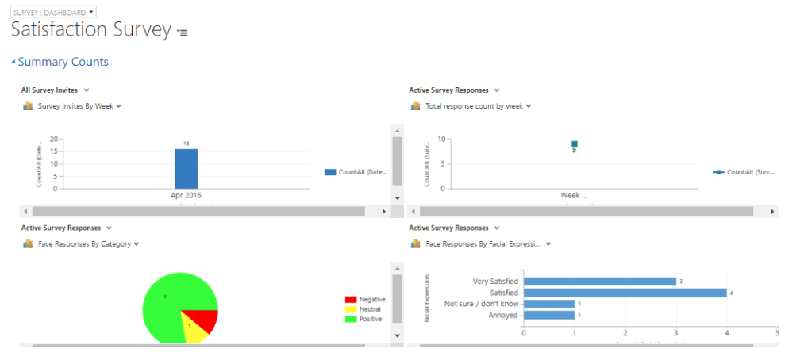Open the top-right Active Survey Responses view dropdown

496,90
